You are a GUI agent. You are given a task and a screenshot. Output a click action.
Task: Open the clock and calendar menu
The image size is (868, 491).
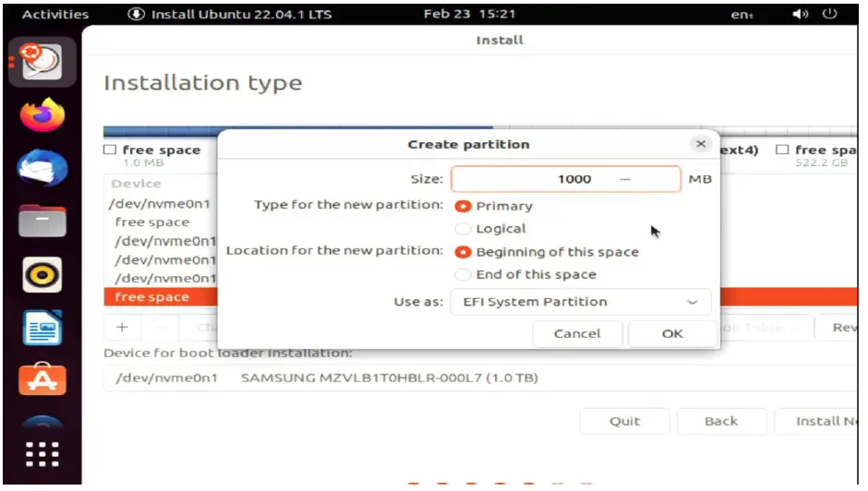(x=469, y=14)
